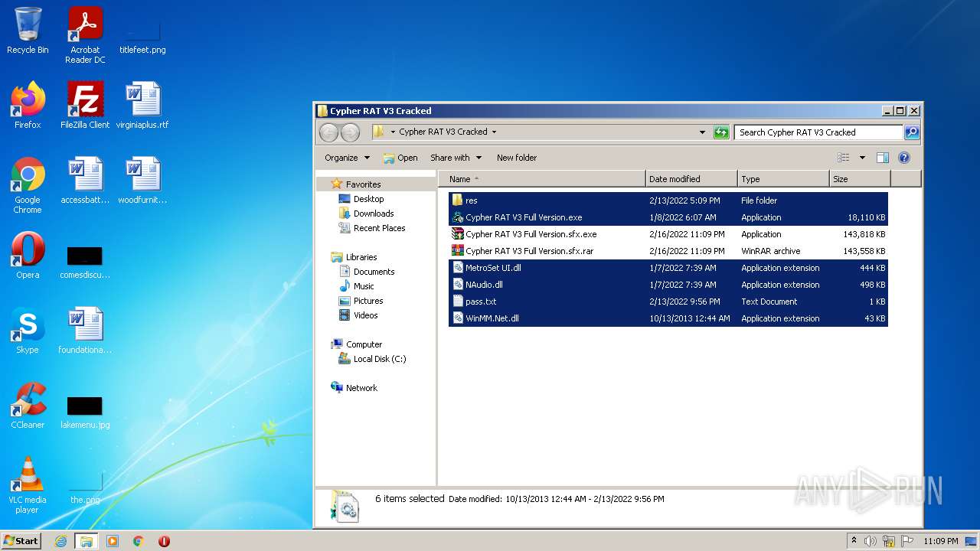
Task: Select Cypher RAT V3 Full Version.sfx.rar
Action: coord(668,251)
